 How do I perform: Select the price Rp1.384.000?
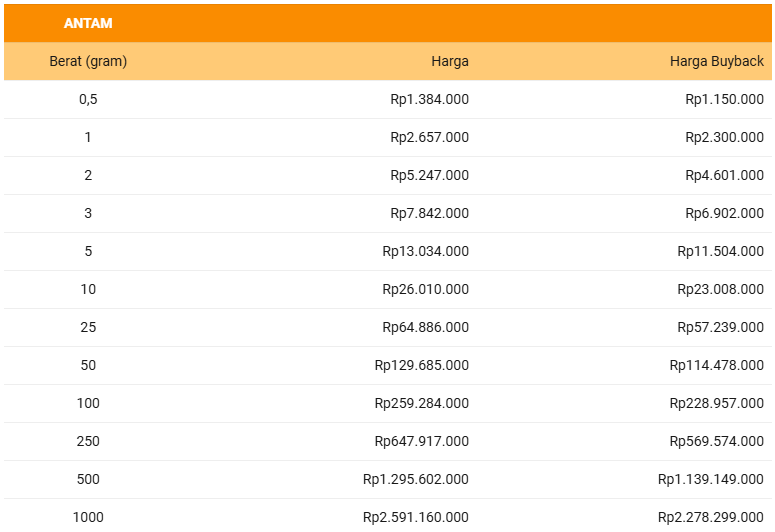429,99
